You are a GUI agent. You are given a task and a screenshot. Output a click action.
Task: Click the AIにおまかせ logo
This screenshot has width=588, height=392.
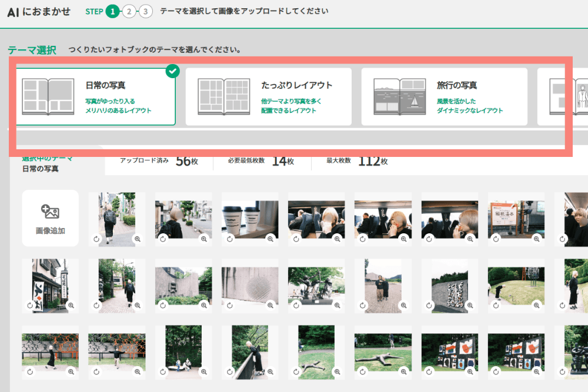coord(39,12)
